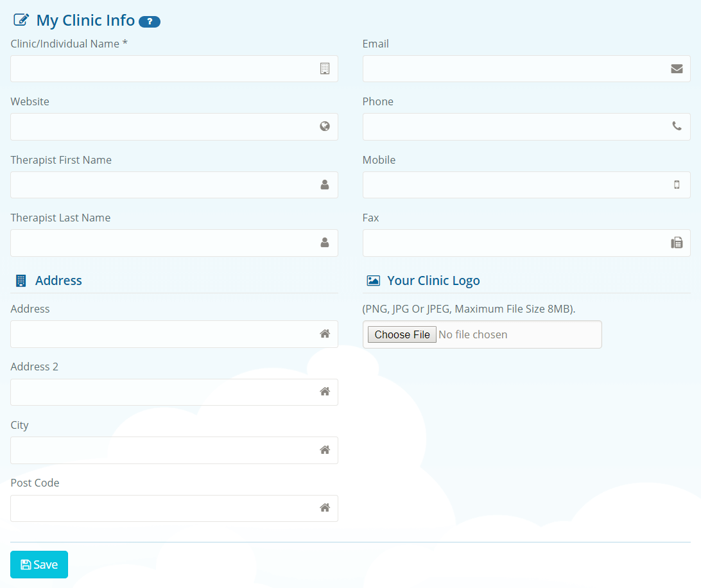Click inside the Post Code field

160,508
